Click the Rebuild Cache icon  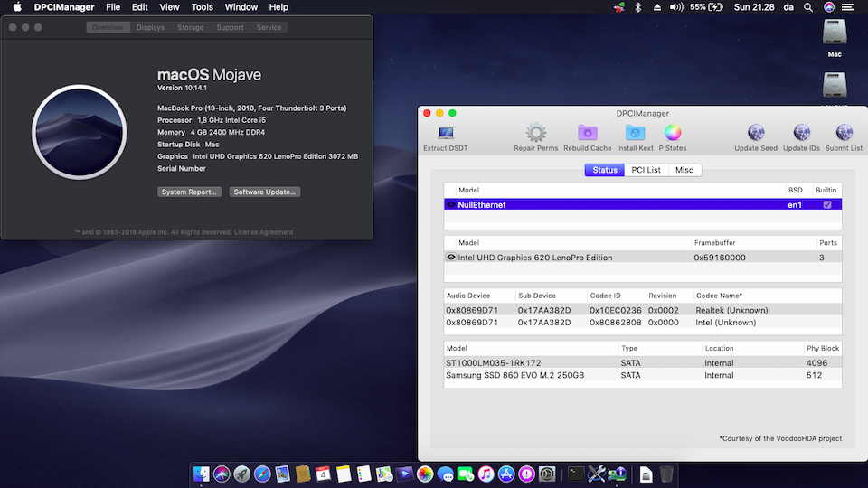pos(588,133)
